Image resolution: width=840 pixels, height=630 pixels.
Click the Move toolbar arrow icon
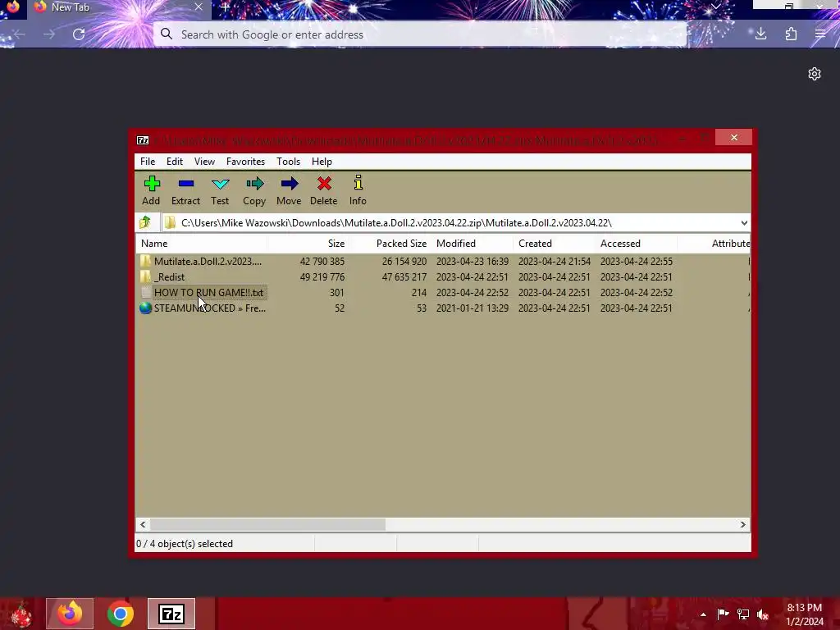[x=290, y=184]
